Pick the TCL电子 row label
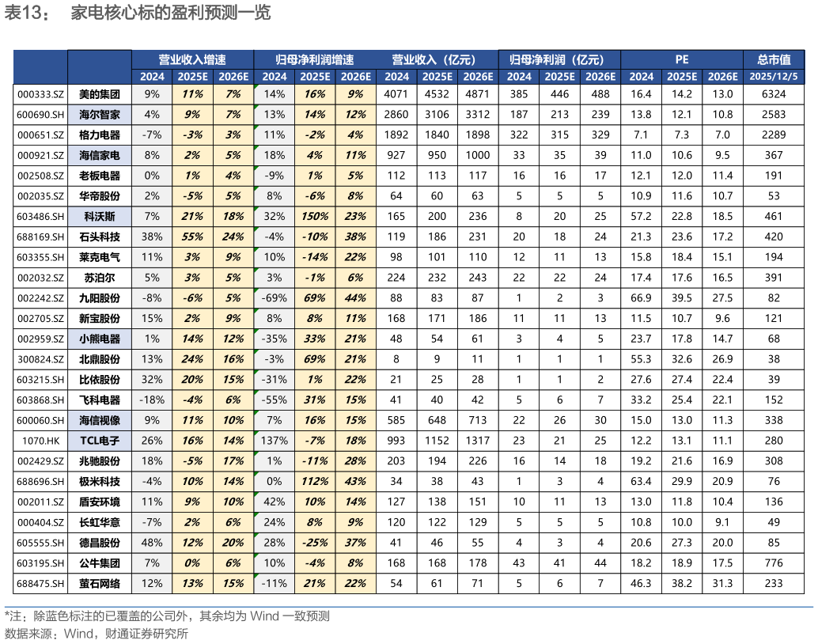The image size is (818, 644). [100, 441]
